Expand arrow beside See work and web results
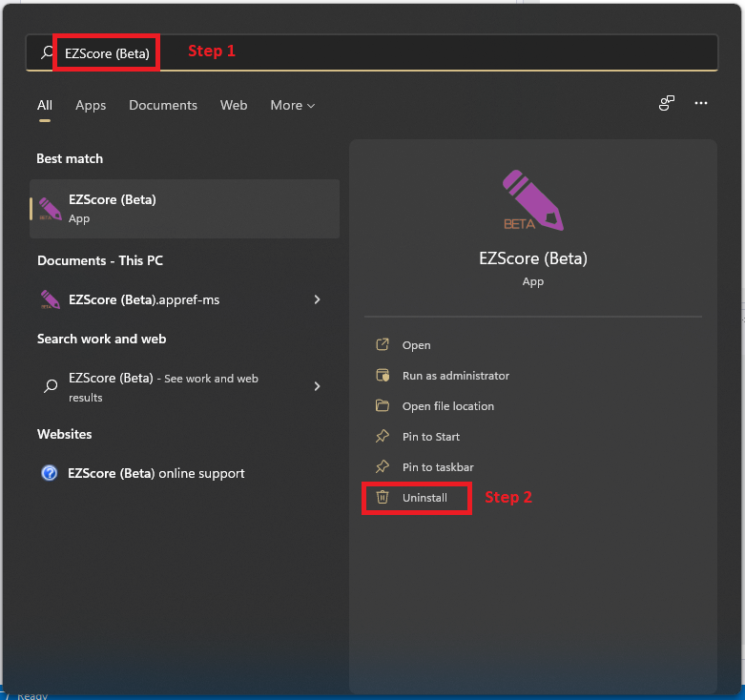 (317, 386)
